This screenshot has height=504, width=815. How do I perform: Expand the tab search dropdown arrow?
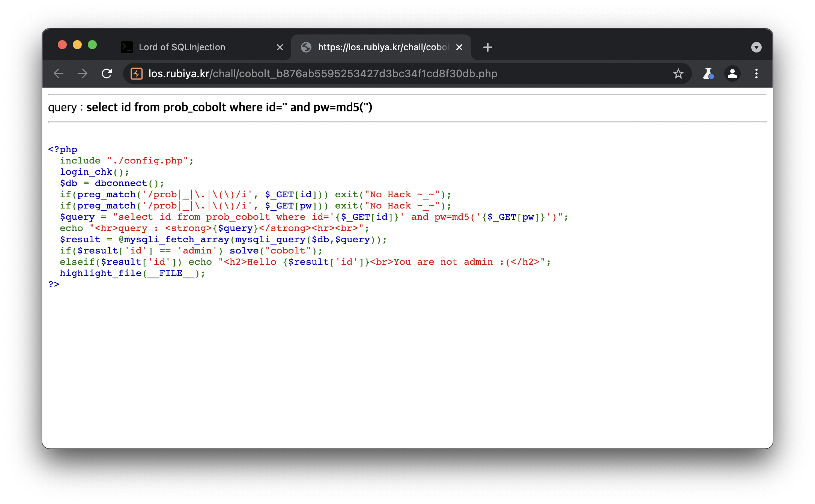point(756,47)
